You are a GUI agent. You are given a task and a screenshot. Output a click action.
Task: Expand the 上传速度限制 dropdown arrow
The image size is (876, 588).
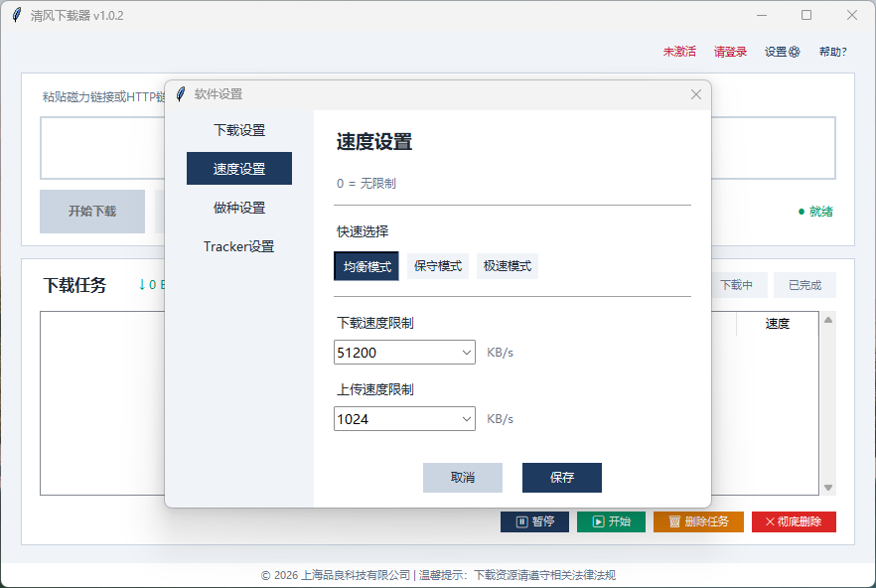(x=467, y=419)
